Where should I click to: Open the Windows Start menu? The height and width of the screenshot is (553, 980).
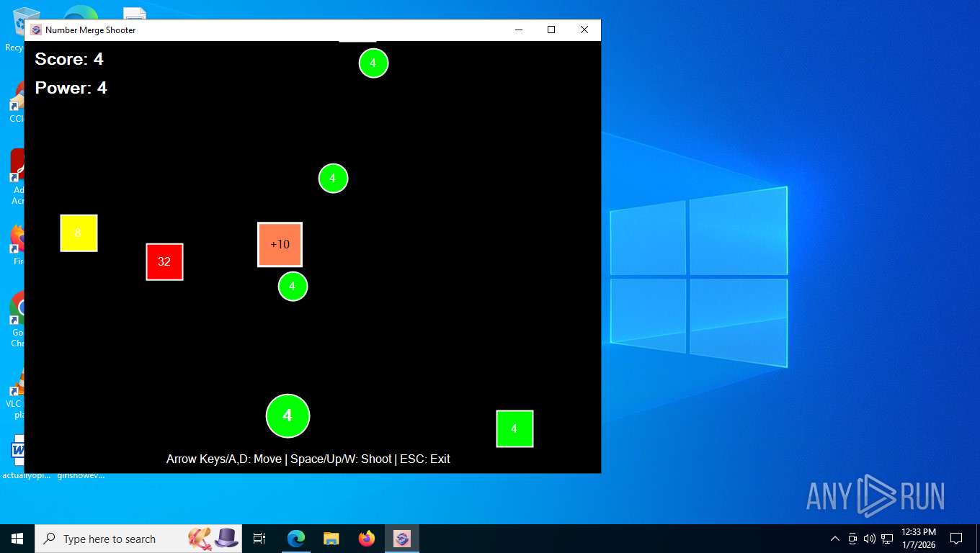click(x=17, y=539)
